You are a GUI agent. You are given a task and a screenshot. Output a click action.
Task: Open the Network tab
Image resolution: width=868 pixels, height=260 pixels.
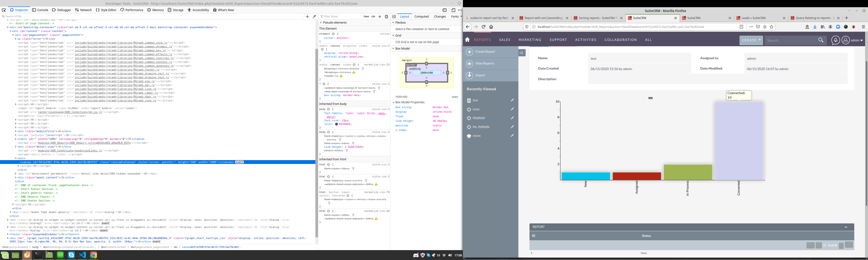pyautogui.click(x=83, y=10)
